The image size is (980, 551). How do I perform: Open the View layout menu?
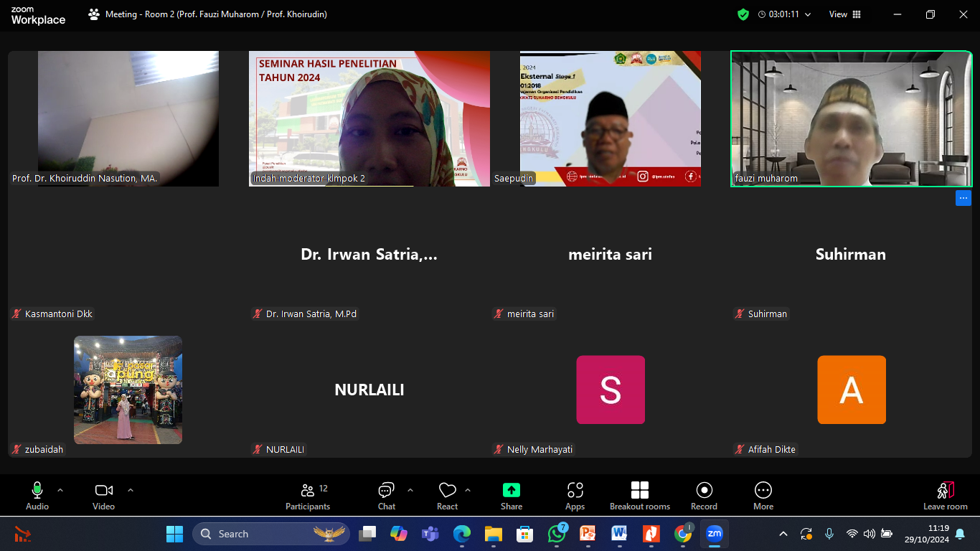pyautogui.click(x=844, y=14)
